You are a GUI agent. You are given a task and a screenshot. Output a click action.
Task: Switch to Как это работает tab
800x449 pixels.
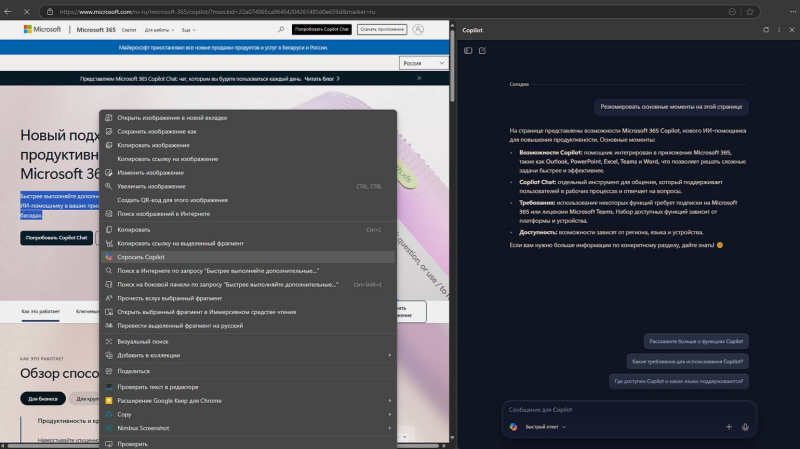coord(40,311)
